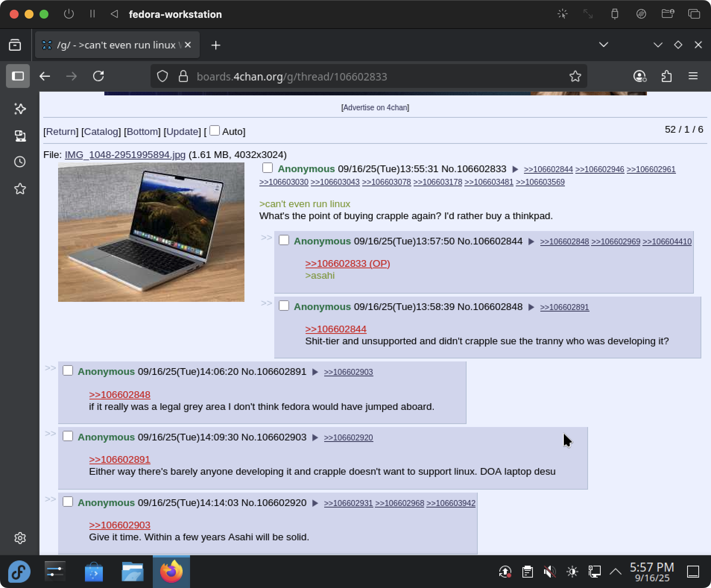Reload the current page
The height and width of the screenshot is (588, 711).
click(98, 76)
